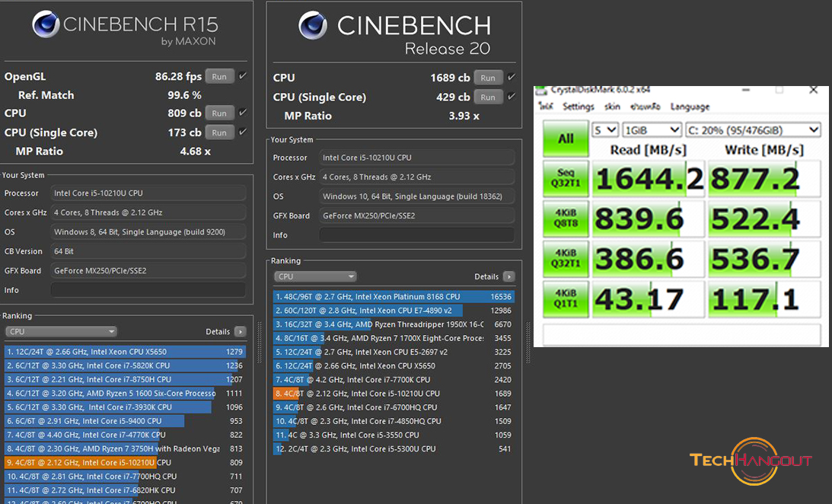Open the test count dropdown showing 5
Screen dimensions: 832x504
coord(605,130)
